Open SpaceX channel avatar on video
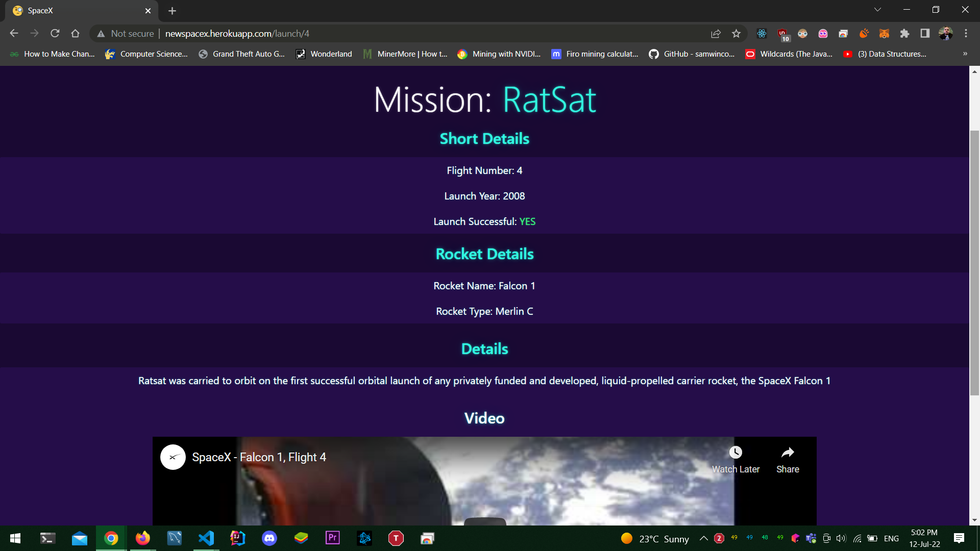The image size is (980, 551). click(x=173, y=457)
